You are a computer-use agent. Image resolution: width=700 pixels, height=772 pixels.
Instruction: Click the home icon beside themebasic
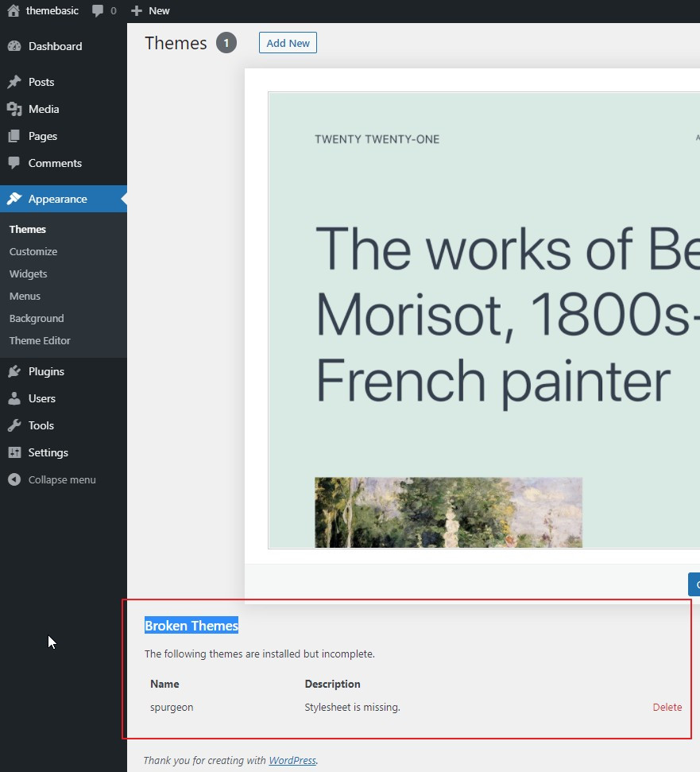coord(14,10)
